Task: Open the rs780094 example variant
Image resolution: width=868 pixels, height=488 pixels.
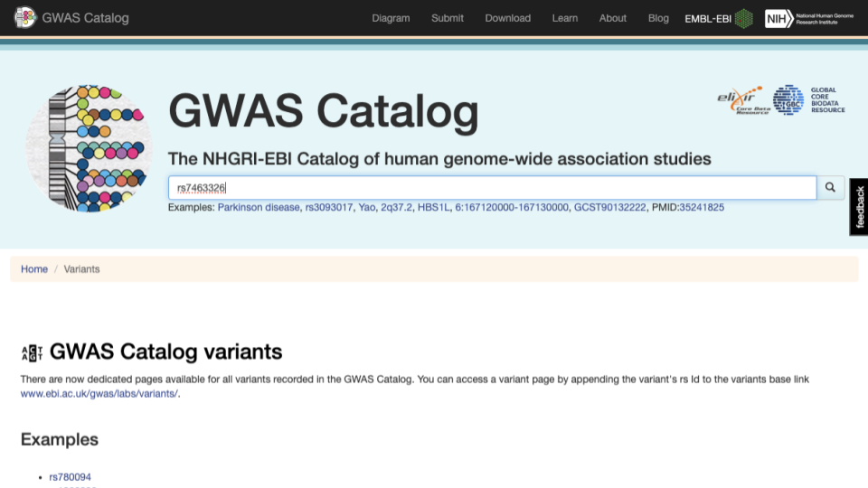Action: click(x=70, y=477)
